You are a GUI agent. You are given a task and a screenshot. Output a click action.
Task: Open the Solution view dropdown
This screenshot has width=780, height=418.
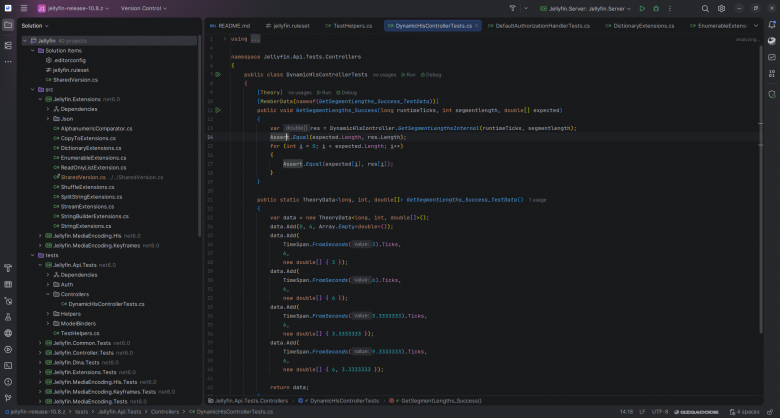click(35, 25)
